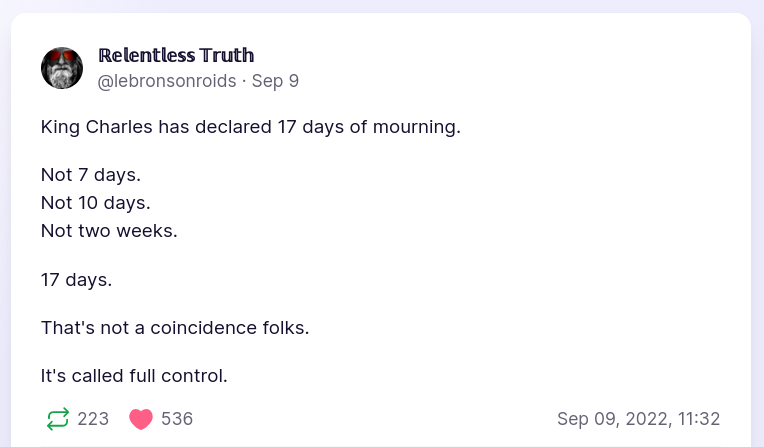
Task: Click the 'Not 7 days.' line
Action: 91,175
